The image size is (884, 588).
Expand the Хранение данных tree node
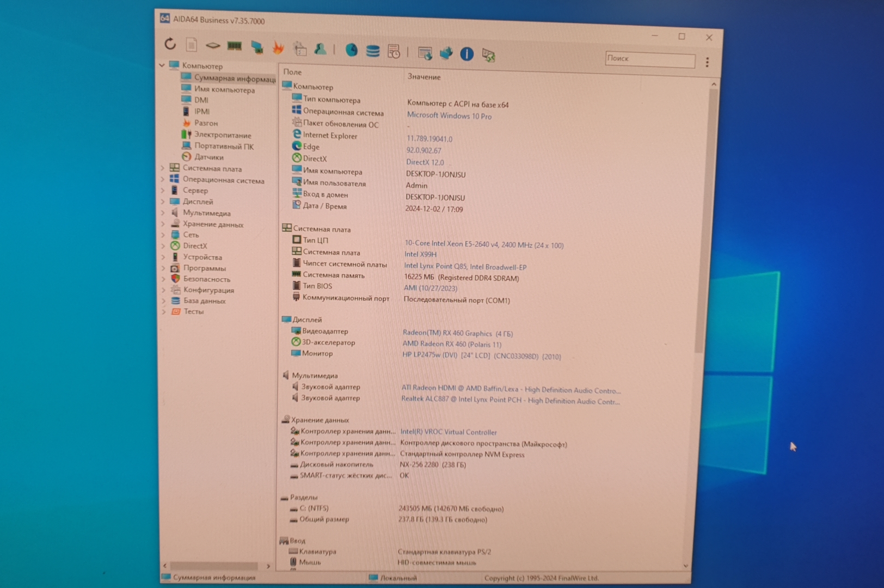[x=163, y=224]
